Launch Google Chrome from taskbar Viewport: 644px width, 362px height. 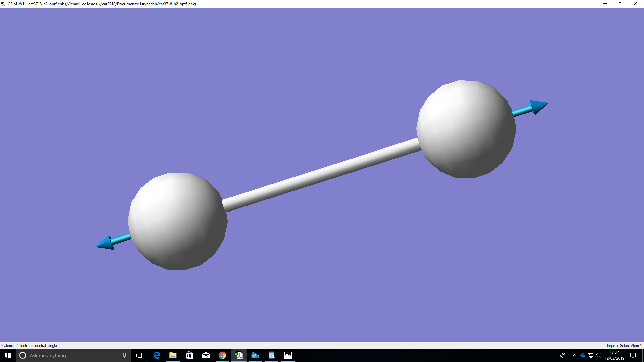tap(222, 355)
